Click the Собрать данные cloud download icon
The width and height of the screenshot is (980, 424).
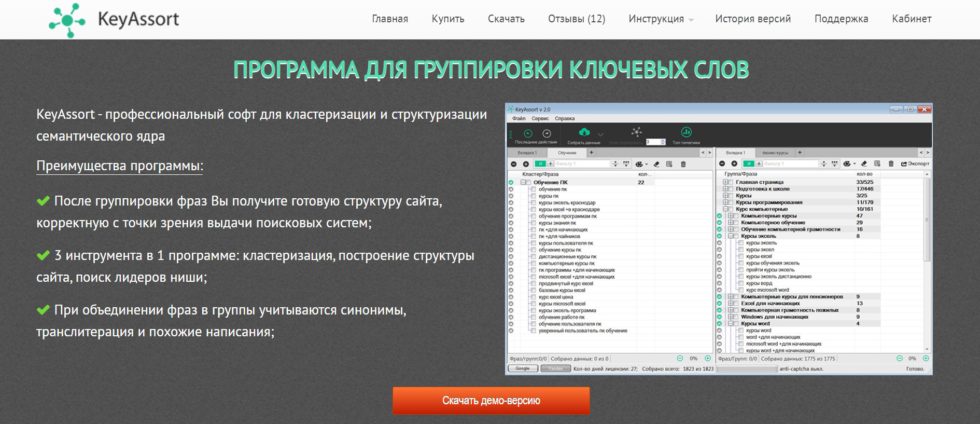tap(584, 132)
